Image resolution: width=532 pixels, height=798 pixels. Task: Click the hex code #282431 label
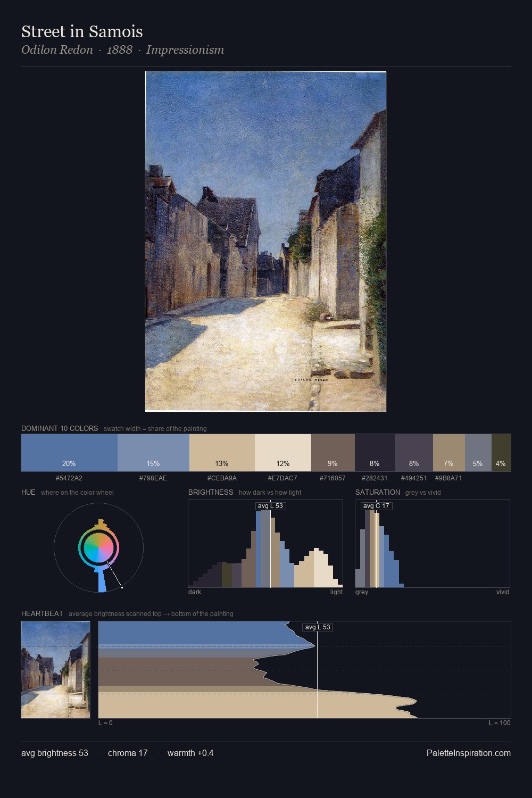point(375,478)
